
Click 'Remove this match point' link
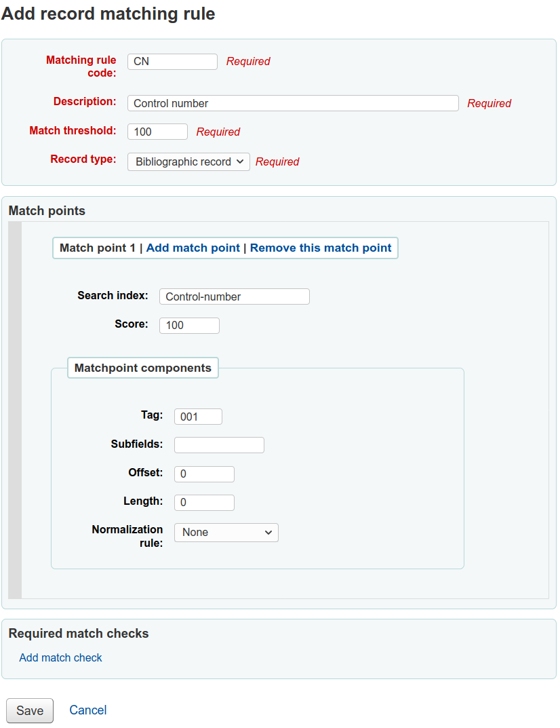point(321,248)
